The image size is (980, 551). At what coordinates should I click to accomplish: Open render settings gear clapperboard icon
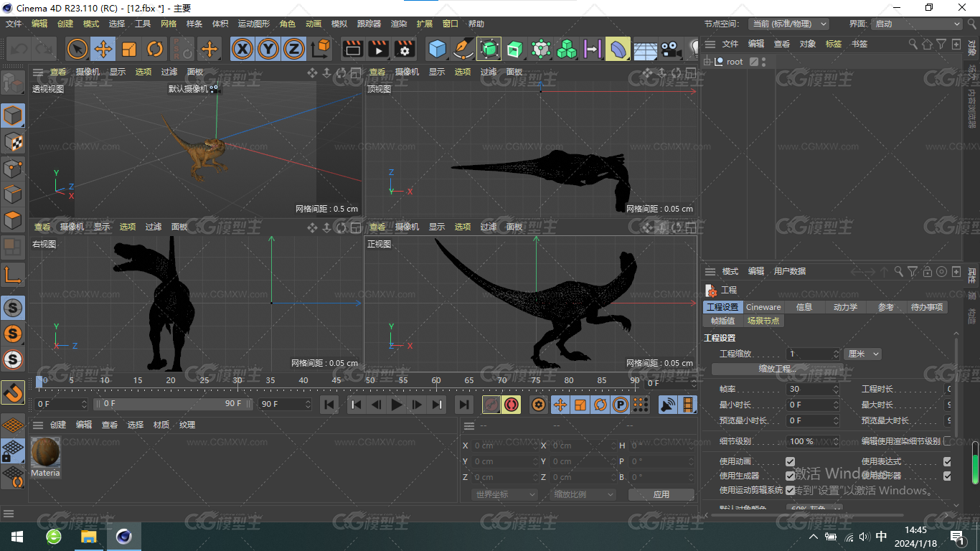pos(405,49)
